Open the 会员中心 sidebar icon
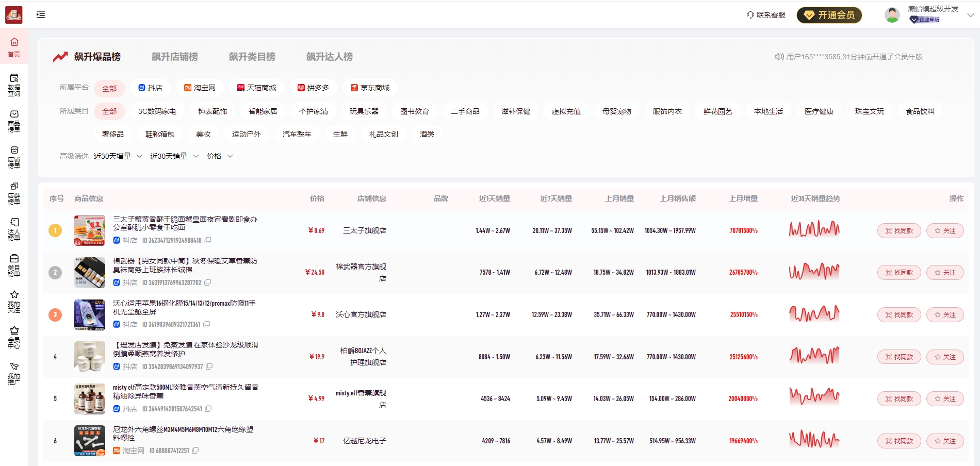980x466 pixels. [x=14, y=335]
